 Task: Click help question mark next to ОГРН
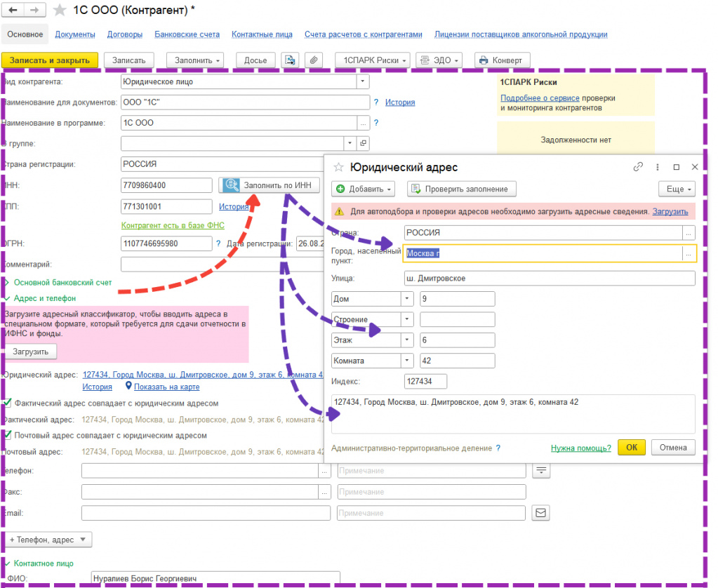click(218, 243)
